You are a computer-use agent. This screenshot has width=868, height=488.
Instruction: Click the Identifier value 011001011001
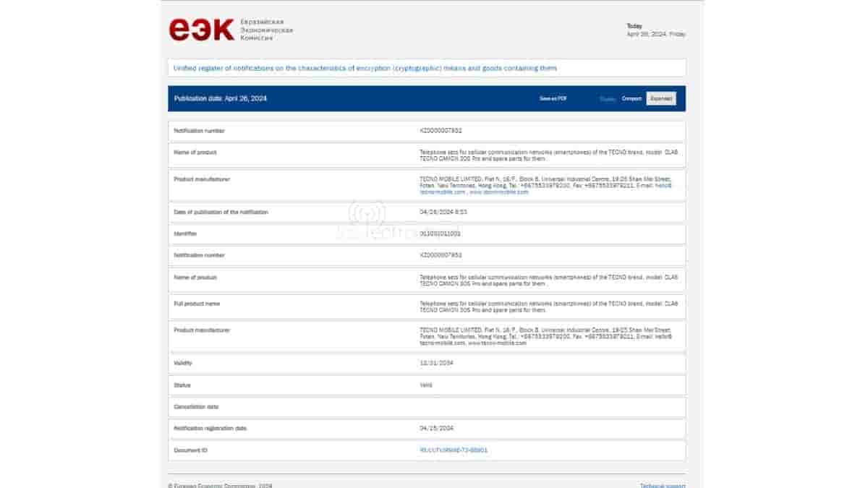pos(441,234)
